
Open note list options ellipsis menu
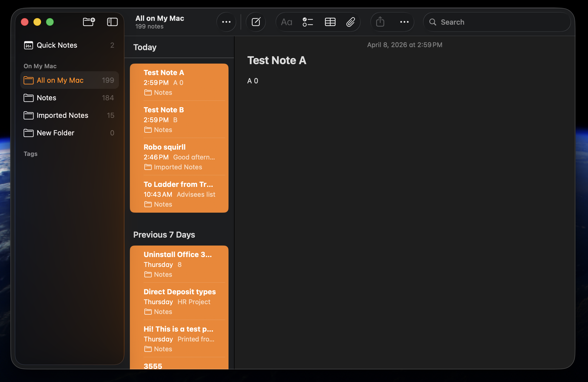226,22
